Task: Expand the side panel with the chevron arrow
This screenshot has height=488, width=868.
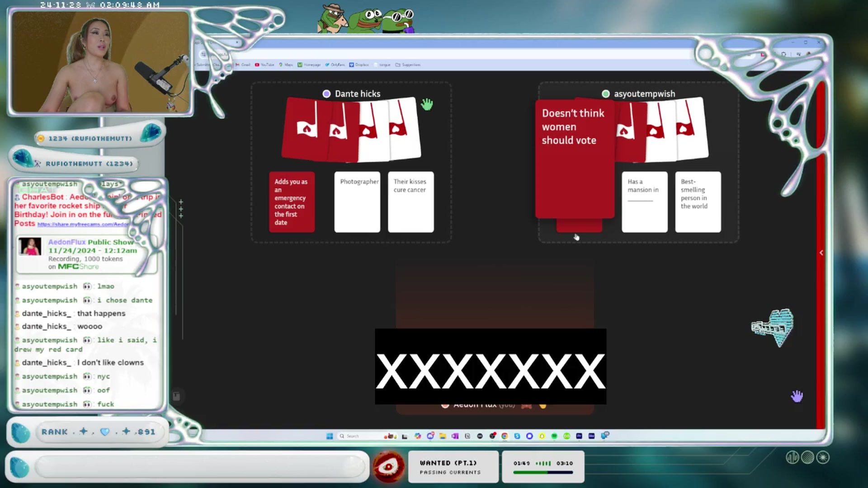Action: pos(821,253)
